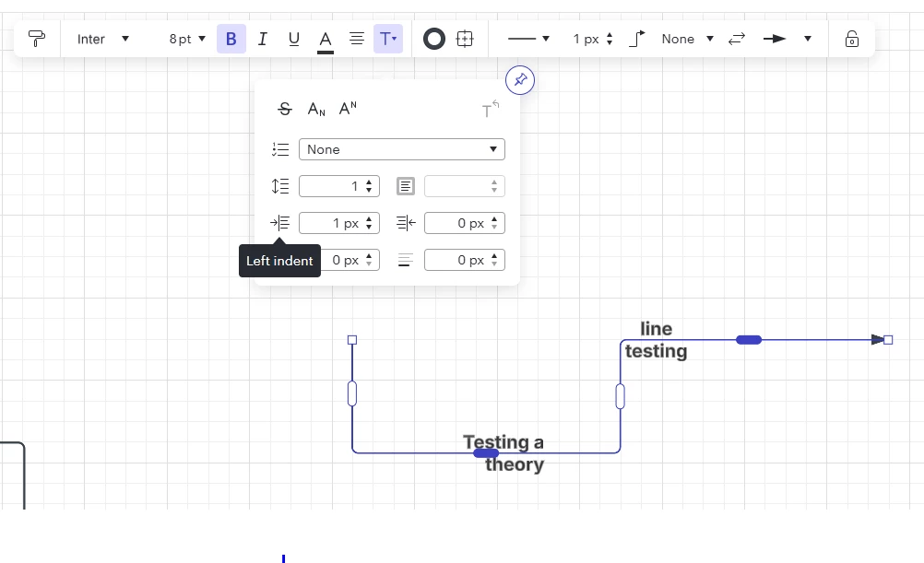This screenshot has height=563, width=924.
Task: Click the lock icon in toolbar
Action: click(x=851, y=39)
